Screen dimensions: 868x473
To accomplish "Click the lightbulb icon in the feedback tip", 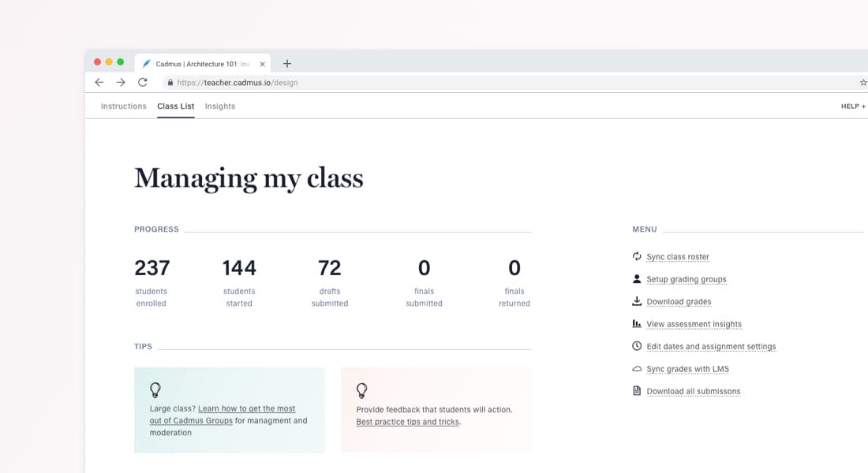I will (362, 390).
